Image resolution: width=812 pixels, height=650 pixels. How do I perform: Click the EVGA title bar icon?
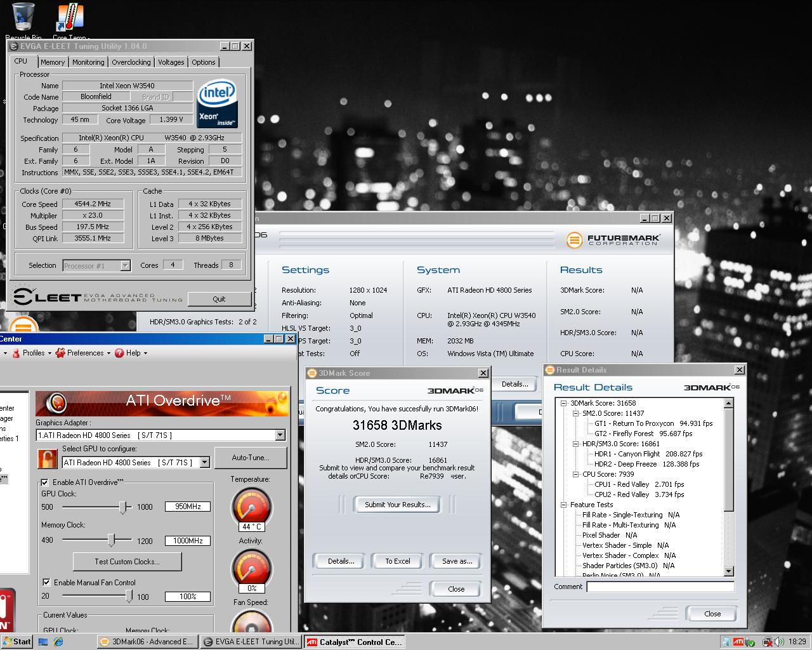tap(14, 46)
